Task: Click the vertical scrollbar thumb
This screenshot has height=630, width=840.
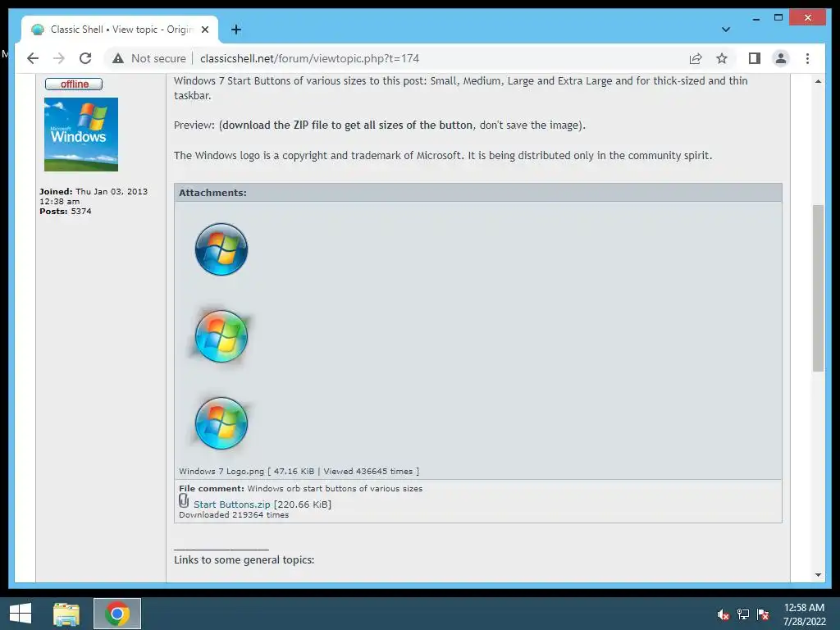Action: click(x=818, y=288)
